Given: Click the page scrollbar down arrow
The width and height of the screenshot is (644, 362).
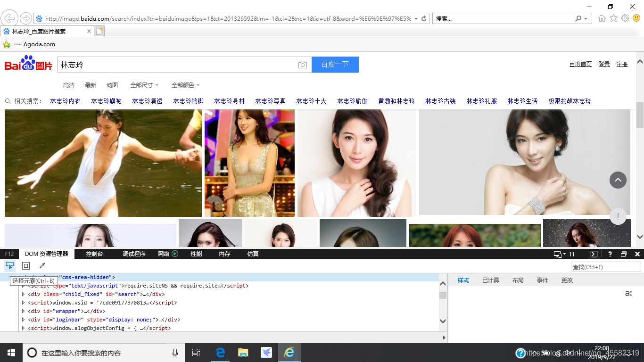Looking at the screenshot, I should tap(640, 237).
